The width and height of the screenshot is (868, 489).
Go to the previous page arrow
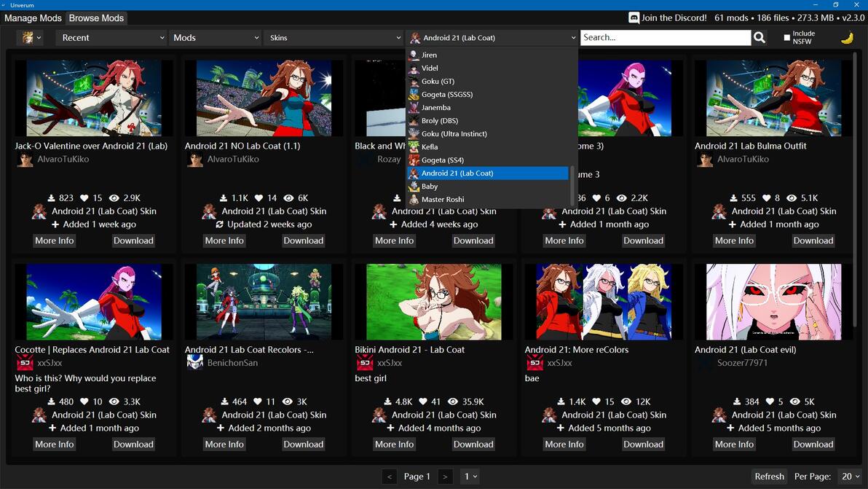coord(389,477)
